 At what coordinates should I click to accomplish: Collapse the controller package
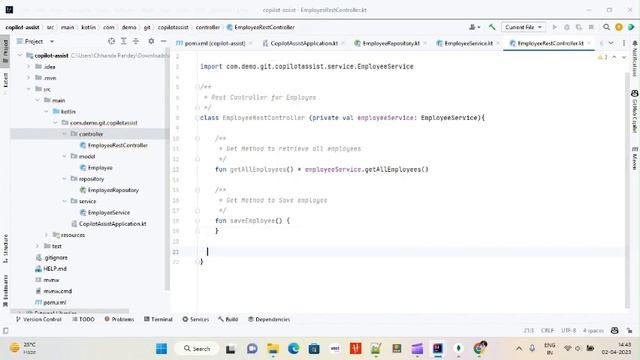tap(64, 134)
